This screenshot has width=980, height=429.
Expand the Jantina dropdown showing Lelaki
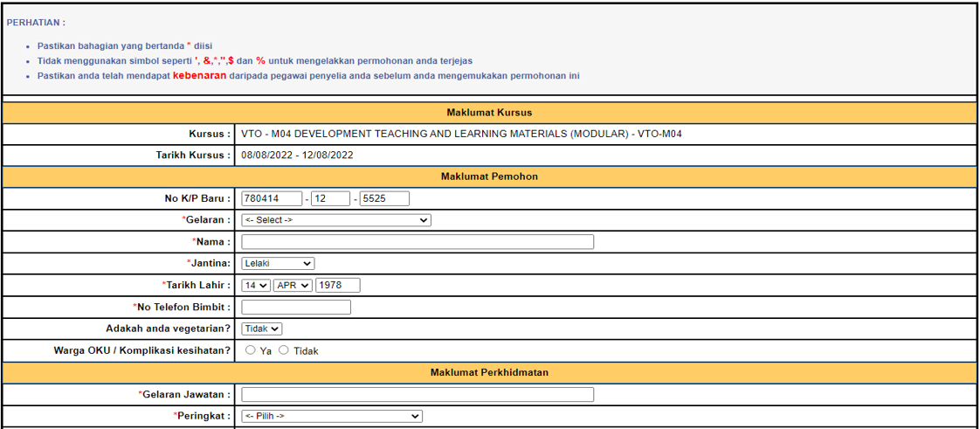tap(278, 263)
